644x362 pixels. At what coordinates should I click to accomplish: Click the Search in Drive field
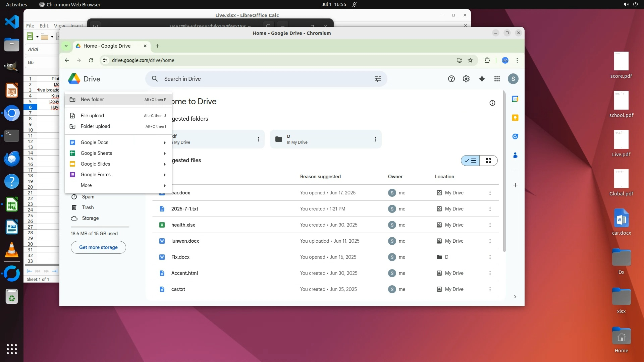(262, 79)
